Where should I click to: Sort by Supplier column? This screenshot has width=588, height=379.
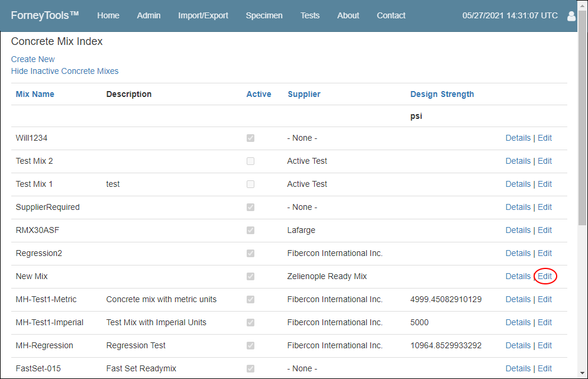pyautogui.click(x=304, y=94)
